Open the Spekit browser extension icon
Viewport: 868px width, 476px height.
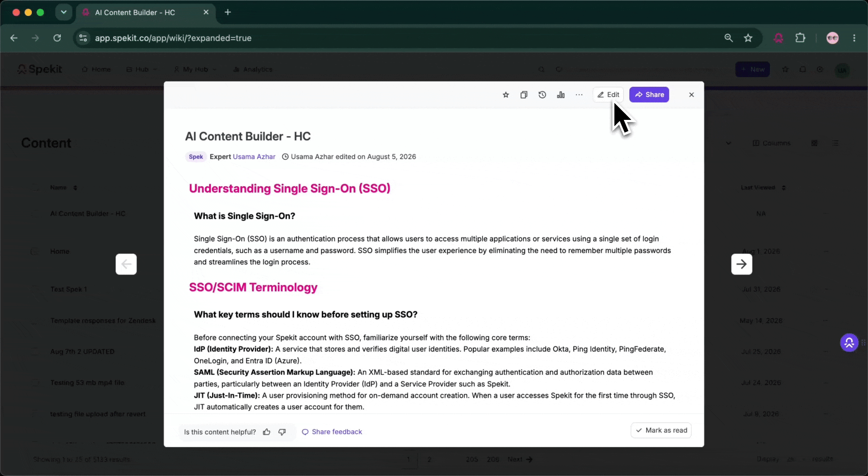778,38
